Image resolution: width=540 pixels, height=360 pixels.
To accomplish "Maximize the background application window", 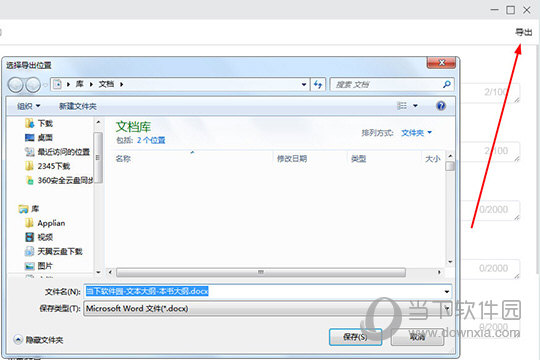I will click(x=510, y=10).
